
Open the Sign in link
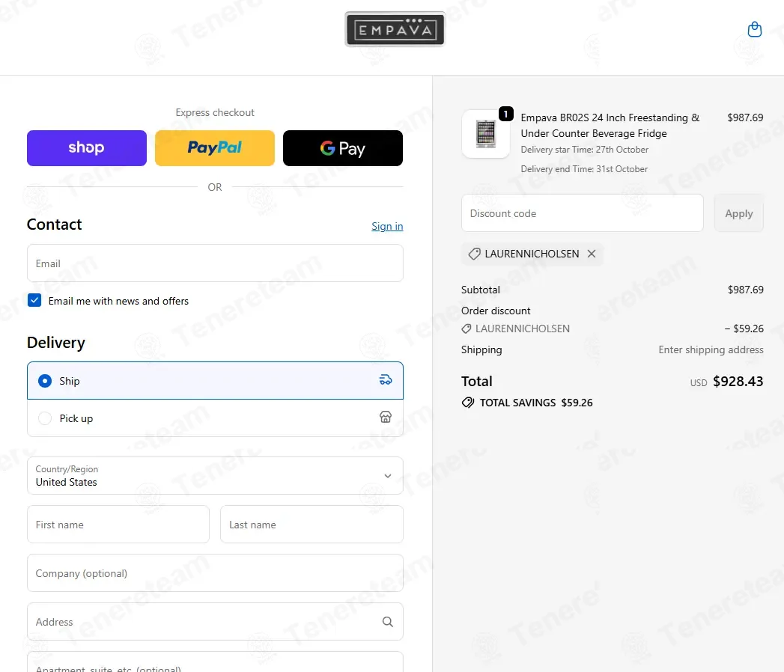[387, 226]
